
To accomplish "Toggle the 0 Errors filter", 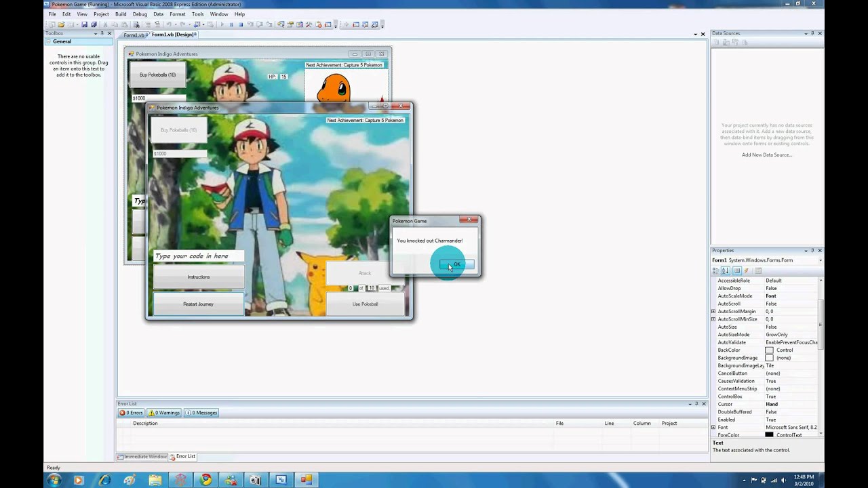I will [132, 413].
